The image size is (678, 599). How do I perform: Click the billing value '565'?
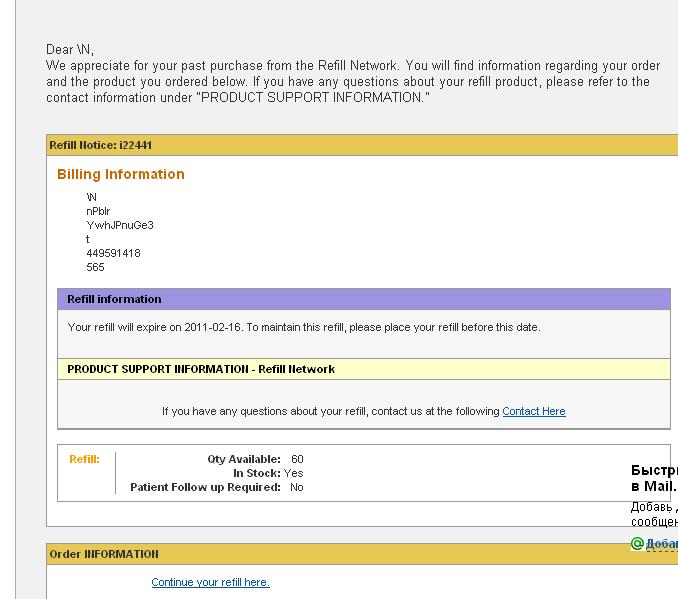click(95, 267)
